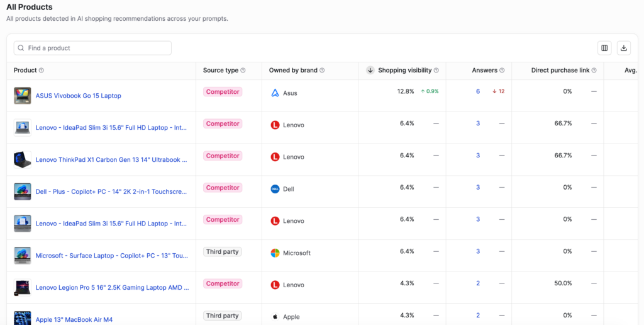644x325 pixels.
Task: Open the column settings icon
Action: [604, 48]
